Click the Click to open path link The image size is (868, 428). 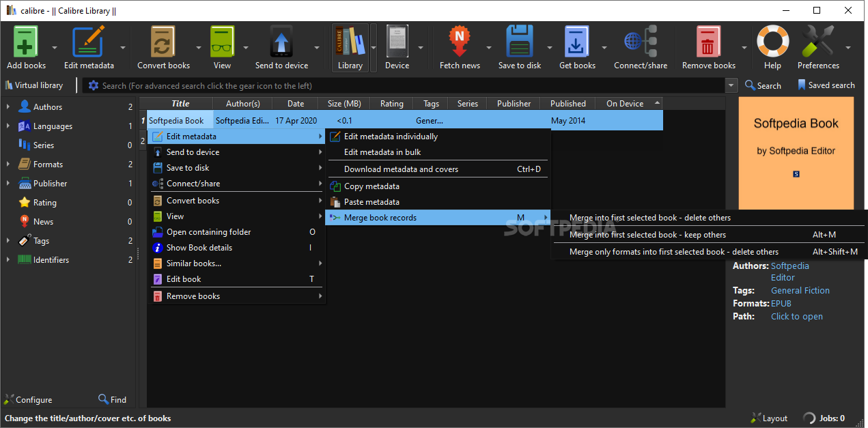797,316
